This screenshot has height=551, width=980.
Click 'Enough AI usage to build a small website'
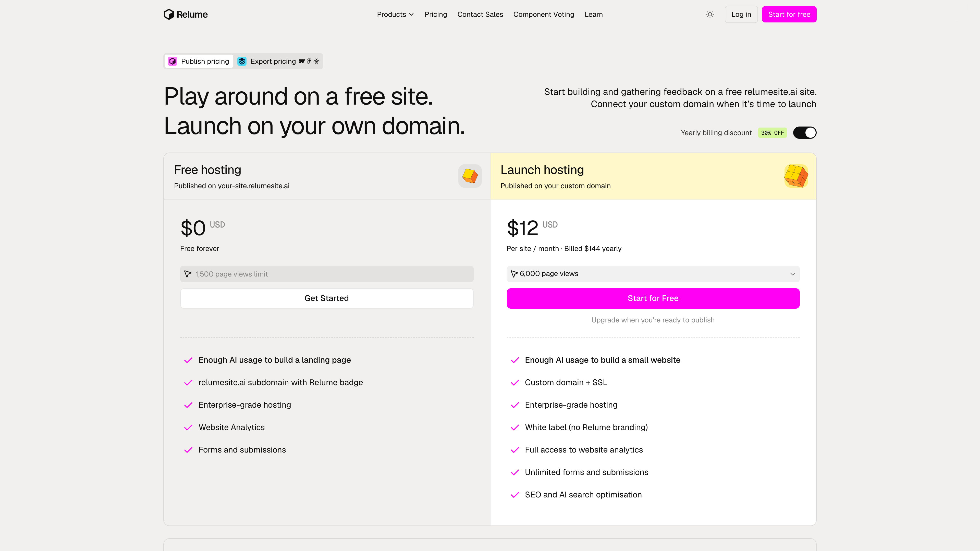603,360
